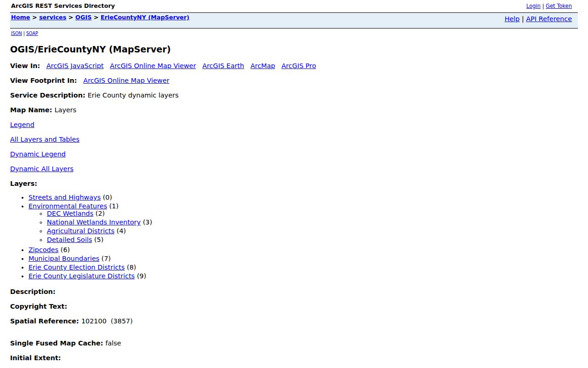Open the service in ArcGIS Pro
The height and width of the screenshot is (368, 588).
point(299,66)
